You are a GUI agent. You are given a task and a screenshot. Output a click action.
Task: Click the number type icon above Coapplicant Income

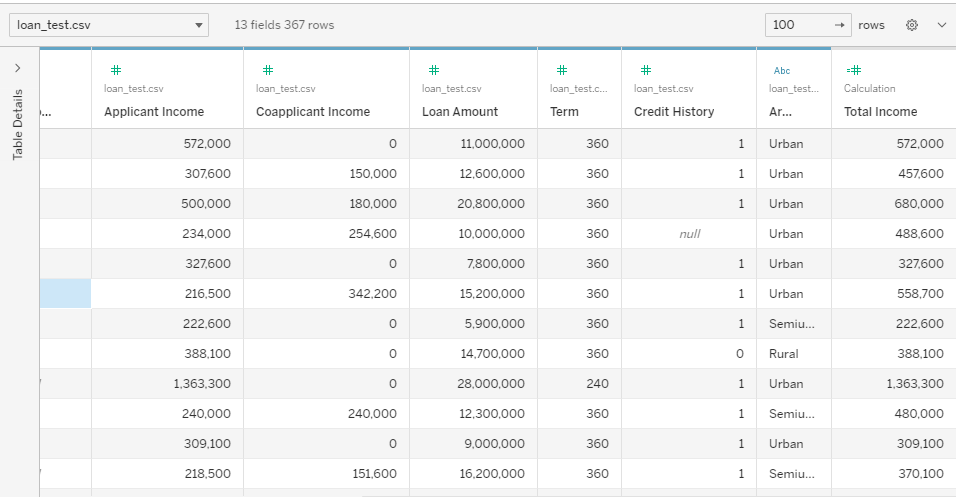tap(268, 70)
